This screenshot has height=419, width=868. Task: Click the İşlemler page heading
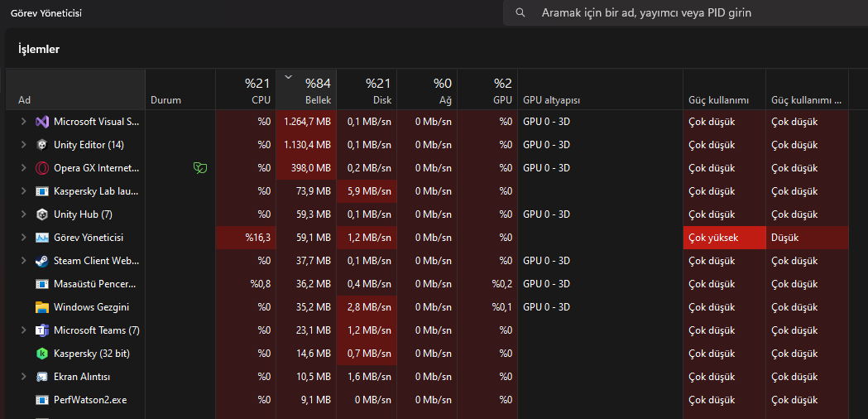point(39,50)
